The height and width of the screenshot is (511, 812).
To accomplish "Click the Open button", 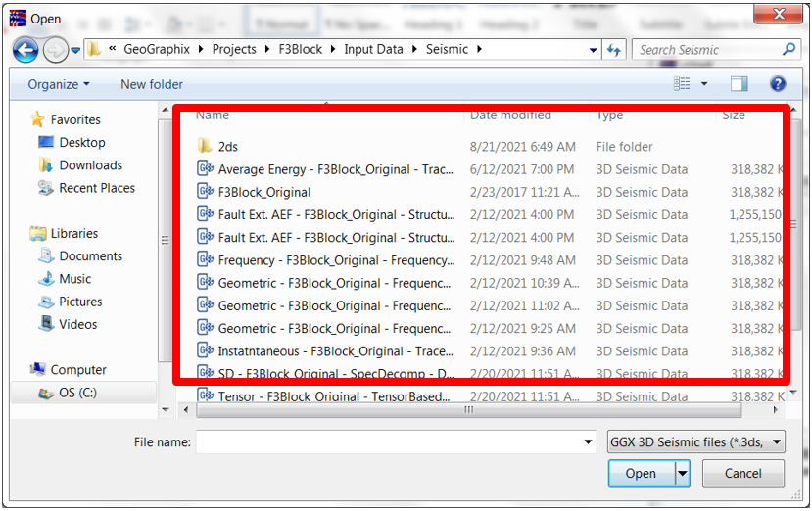I will [x=642, y=473].
